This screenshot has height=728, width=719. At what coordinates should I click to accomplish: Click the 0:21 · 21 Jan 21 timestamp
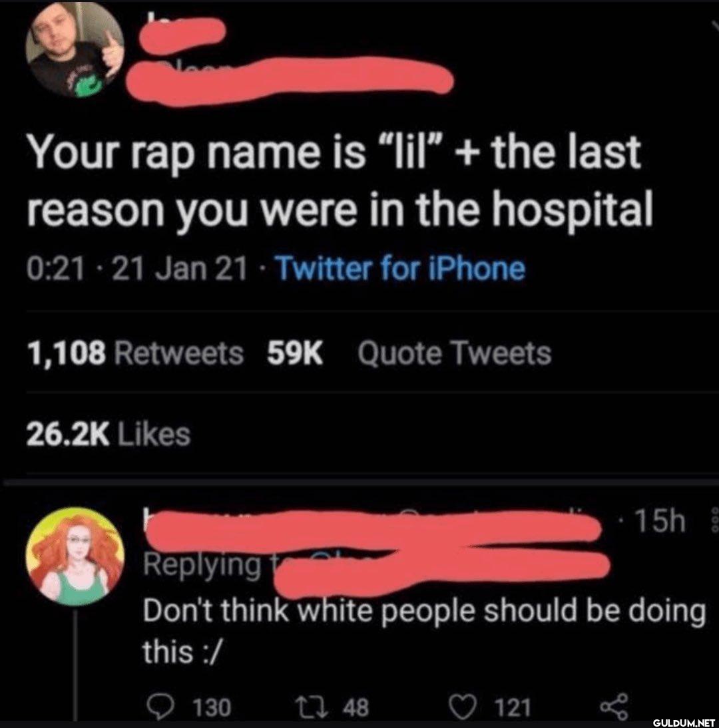pyautogui.click(x=136, y=270)
